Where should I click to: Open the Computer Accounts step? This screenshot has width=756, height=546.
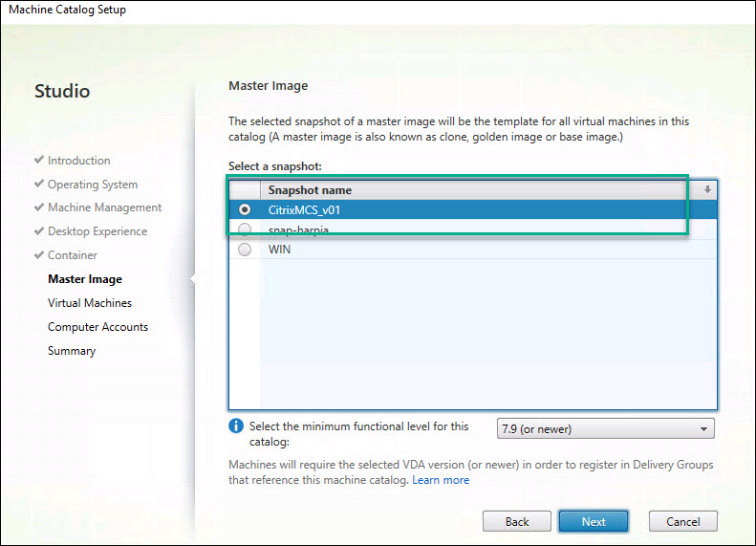(97, 327)
